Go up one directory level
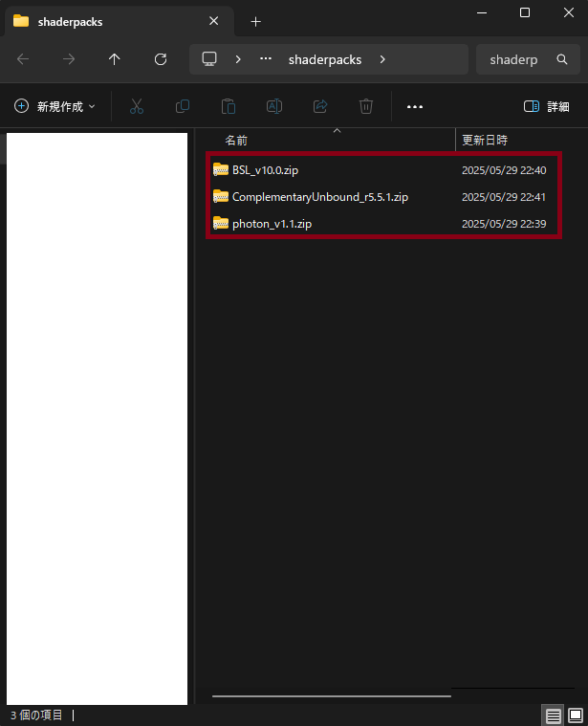This screenshot has height=726, width=588. click(x=115, y=59)
